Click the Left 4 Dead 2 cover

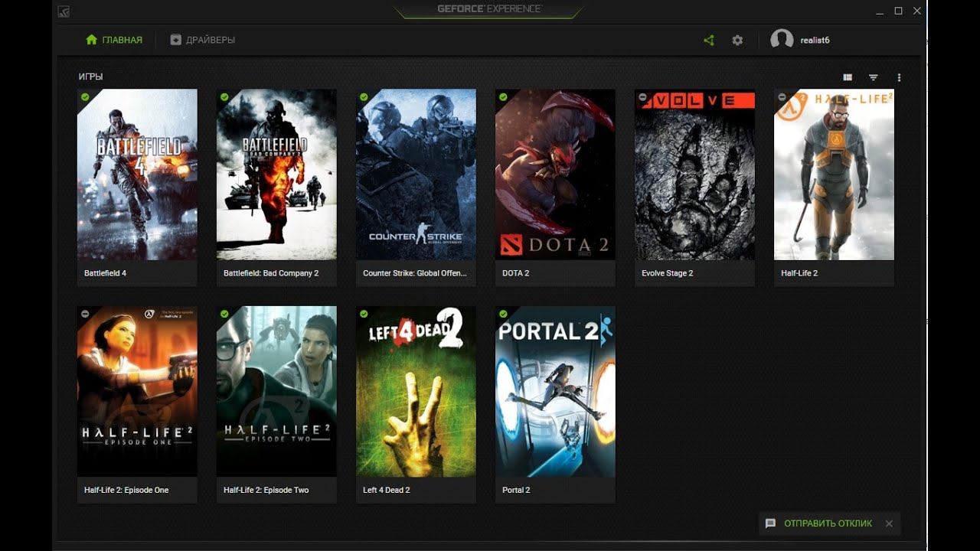point(416,392)
